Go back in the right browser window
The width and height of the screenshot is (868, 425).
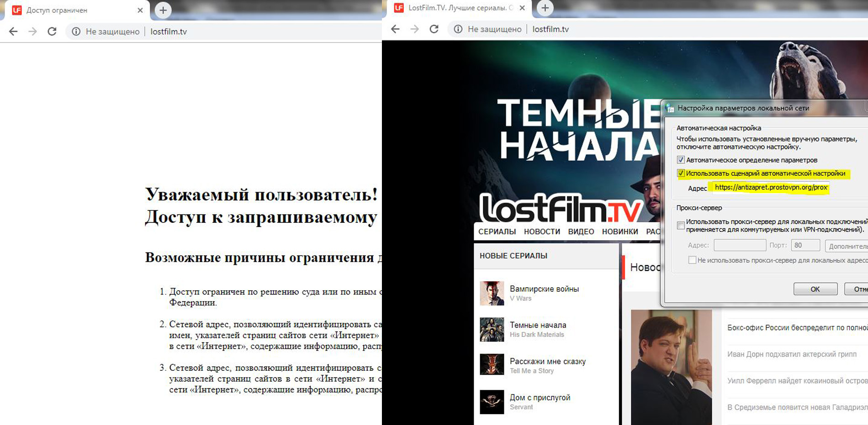coord(395,29)
